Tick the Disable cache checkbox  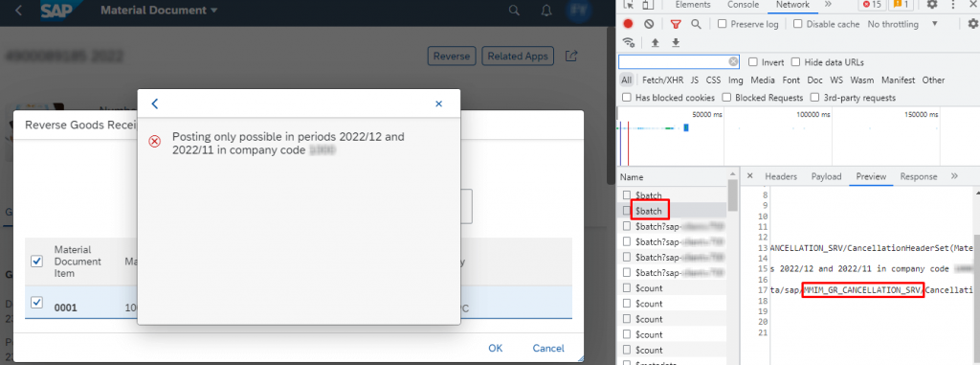pyautogui.click(x=798, y=24)
